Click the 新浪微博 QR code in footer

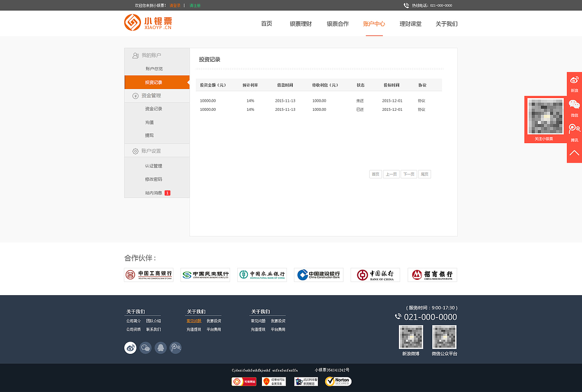click(411, 337)
